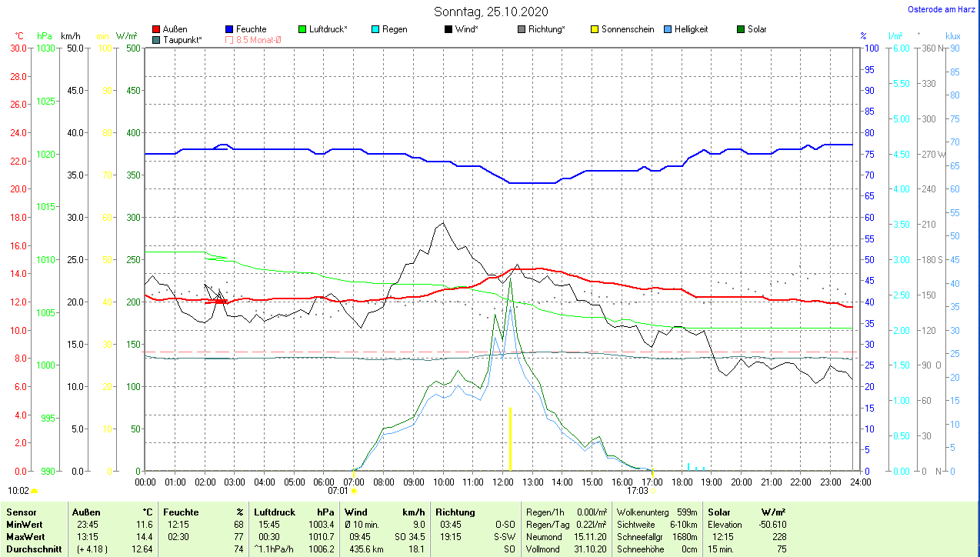Viewport: 980px width, 557px height.
Task: Select the Solar column header in table
Action: [x=718, y=512]
